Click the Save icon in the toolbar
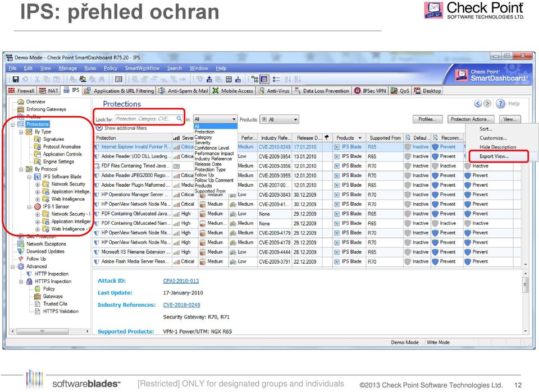Screen dimensions: 539x392 [x=16, y=79]
